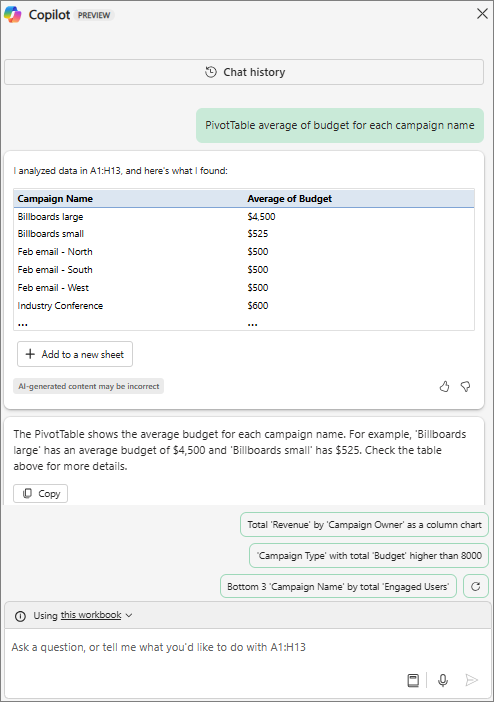
Task: Click the user prompt message bubble
Action: pyautogui.click(x=340, y=125)
